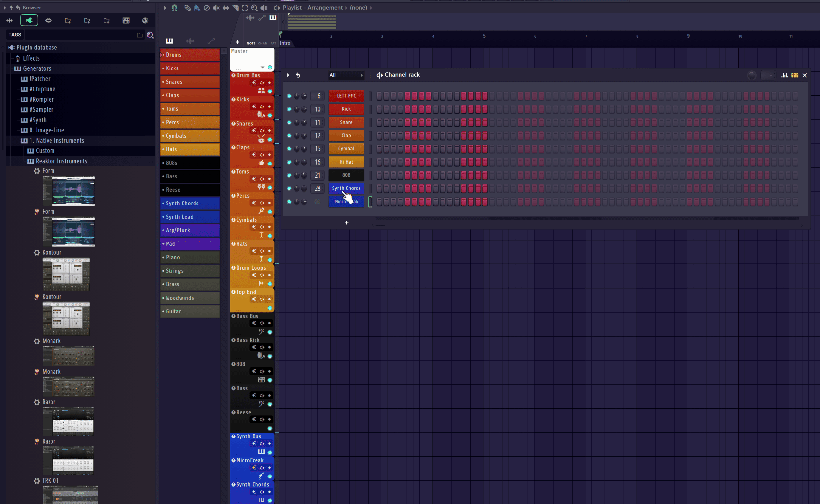Undo with the Channel rack back-arrow icon
Viewport: 820px width, 504px height.
coord(298,75)
